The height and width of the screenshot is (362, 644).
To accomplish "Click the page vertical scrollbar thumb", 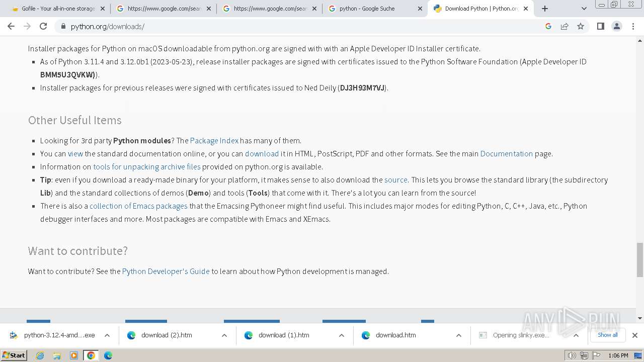I will pos(640,259).
